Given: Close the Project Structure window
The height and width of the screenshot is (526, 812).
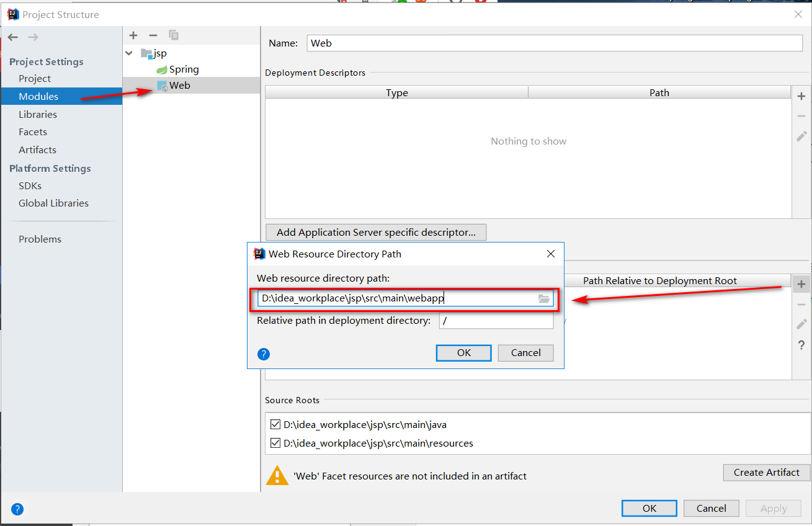Looking at the screenshot, I should coord(798,14).
